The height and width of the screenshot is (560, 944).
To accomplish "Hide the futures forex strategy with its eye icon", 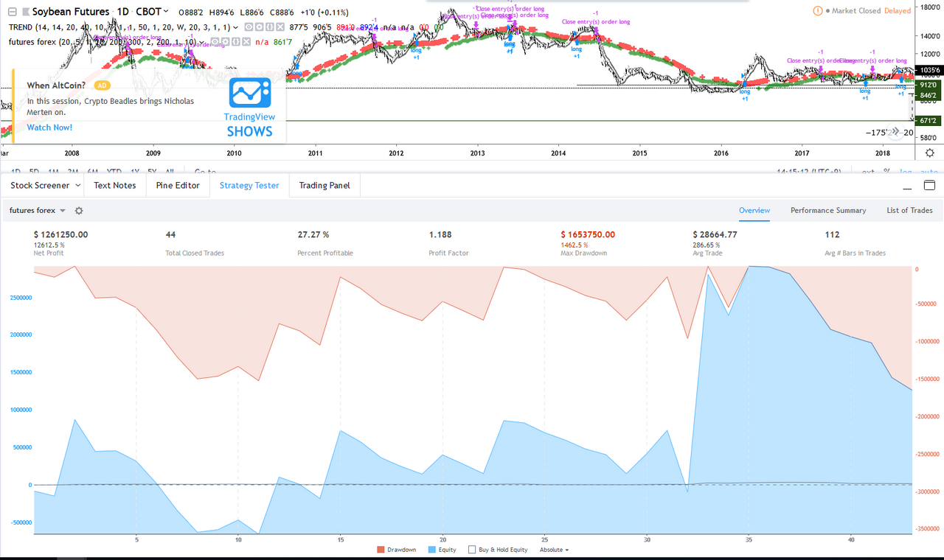I will pos(215,42).
